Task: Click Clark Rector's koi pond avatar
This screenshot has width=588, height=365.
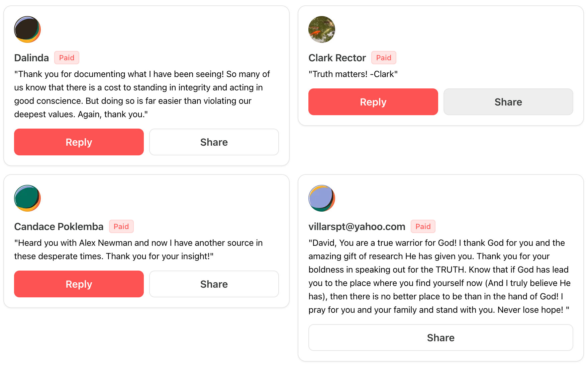Action: tap(322, 29)
